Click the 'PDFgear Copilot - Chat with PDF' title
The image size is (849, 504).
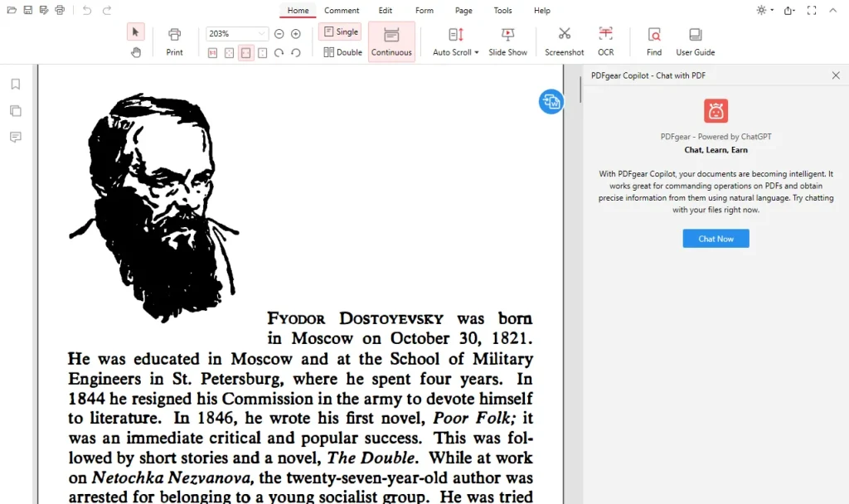tap(648, 75)
